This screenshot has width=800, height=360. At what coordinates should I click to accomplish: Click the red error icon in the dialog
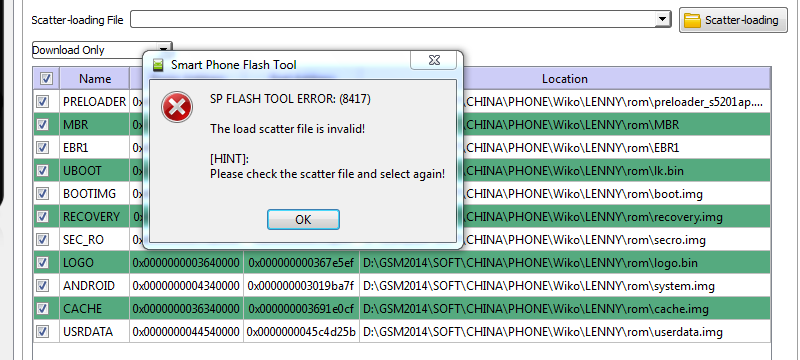click(177, 107)
